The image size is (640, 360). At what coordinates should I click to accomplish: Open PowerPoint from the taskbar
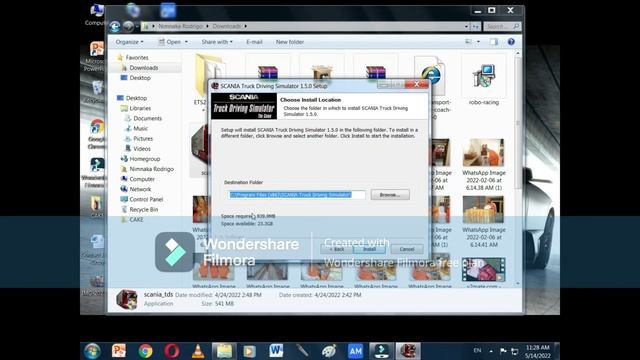click(x=119, y=351)
